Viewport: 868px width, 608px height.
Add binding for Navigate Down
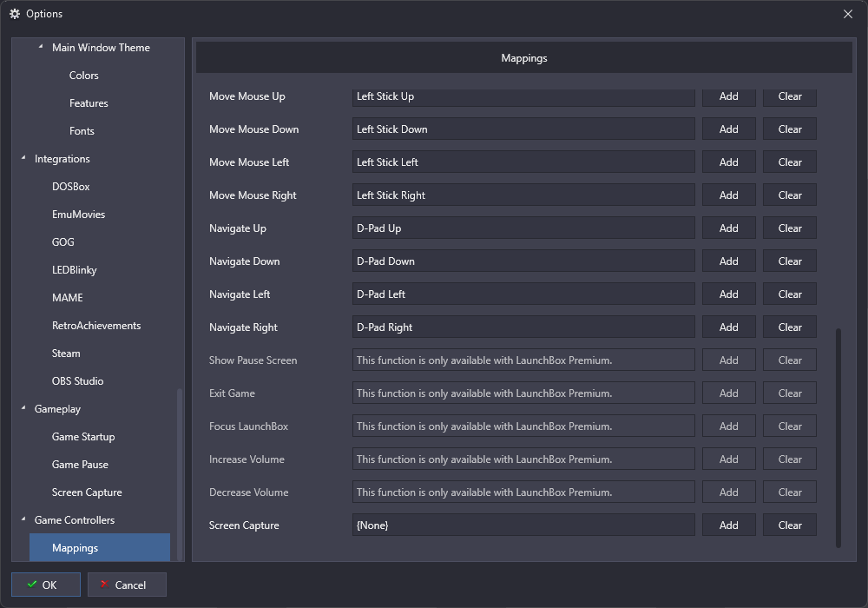pos(728,261)
